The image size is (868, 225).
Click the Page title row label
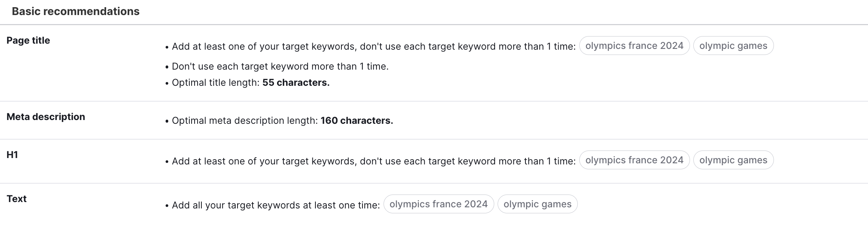27,40
